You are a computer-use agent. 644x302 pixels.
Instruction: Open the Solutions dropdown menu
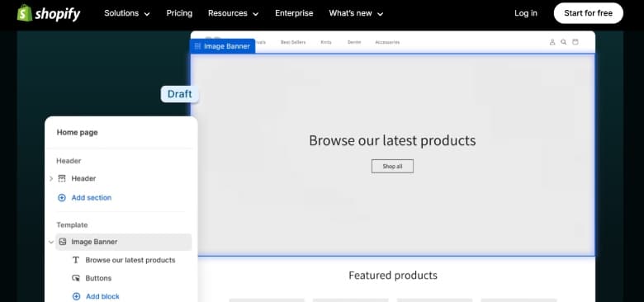[127, 13]
